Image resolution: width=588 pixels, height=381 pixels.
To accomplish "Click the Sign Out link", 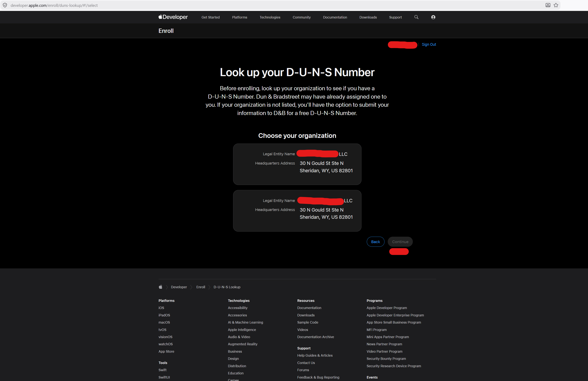I will (429, 45).
